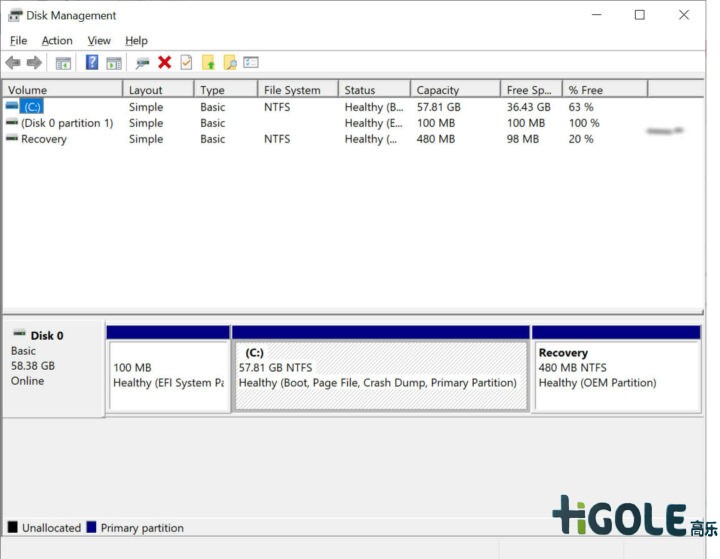Screen dimensions: 720x559
Task: Open the View menu
Action: click(x=99, y=41)
